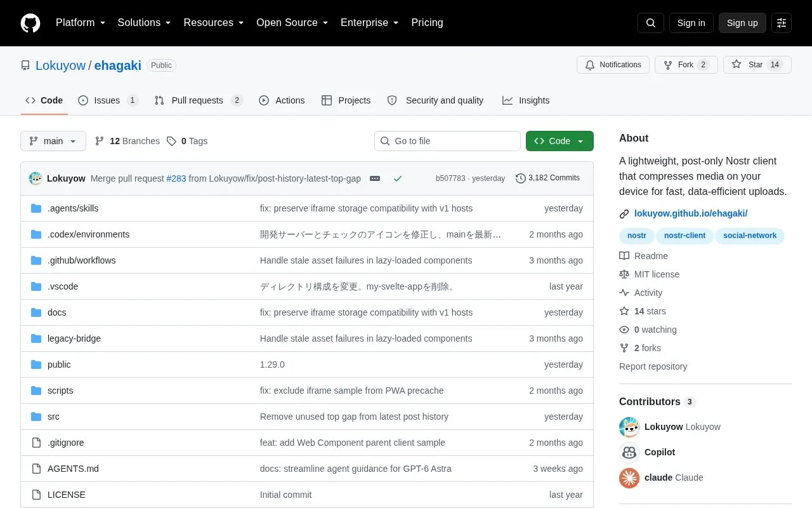
Task: Go to the GitHub homepage logo
Action: pos(30,23)
